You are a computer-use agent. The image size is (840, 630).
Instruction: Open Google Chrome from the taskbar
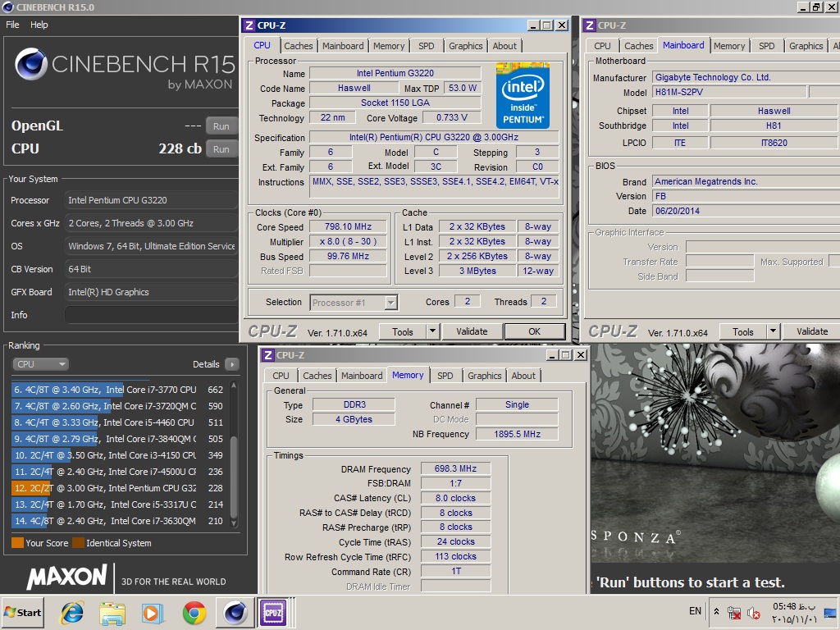point(194,613)
